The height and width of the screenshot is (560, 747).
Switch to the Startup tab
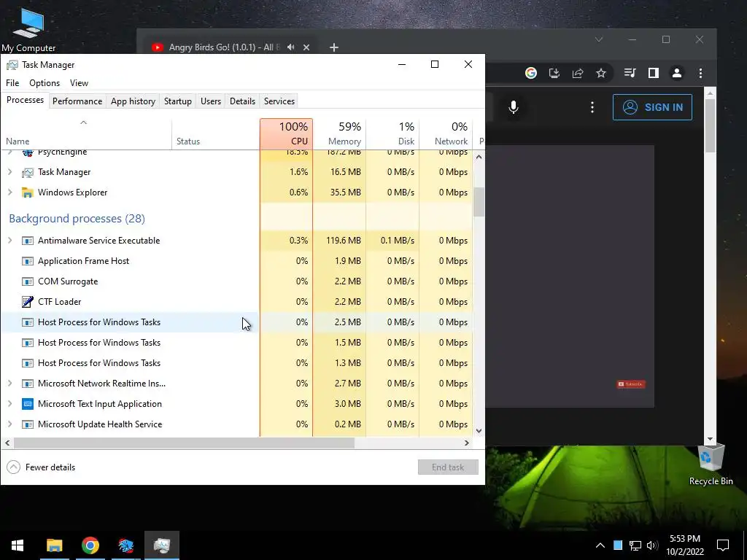tap(178, 101)
